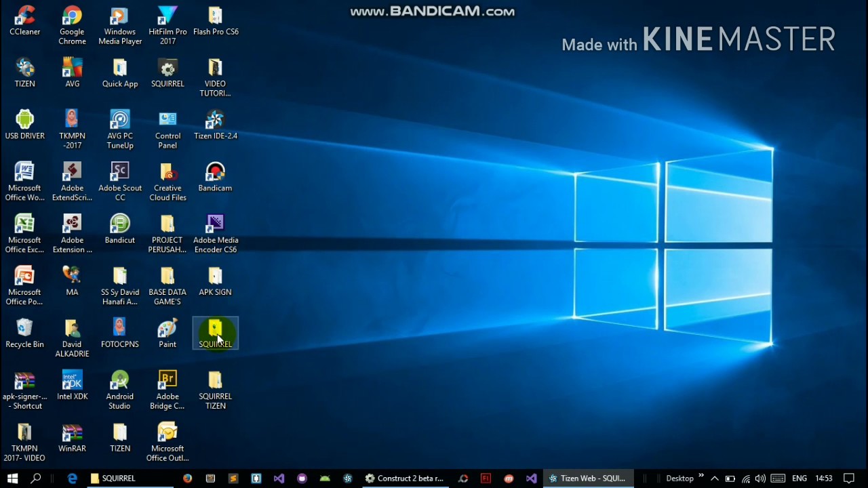Select the Windows Media Player desktop icon
This screenshot has width=868, height=488.
click(x=120, y=25)
